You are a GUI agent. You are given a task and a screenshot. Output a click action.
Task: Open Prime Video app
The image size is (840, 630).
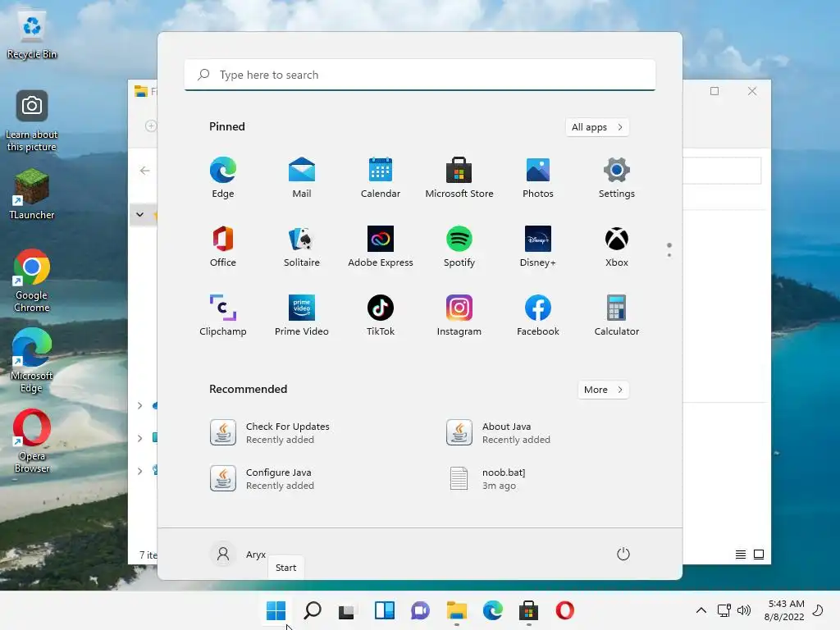302,316
